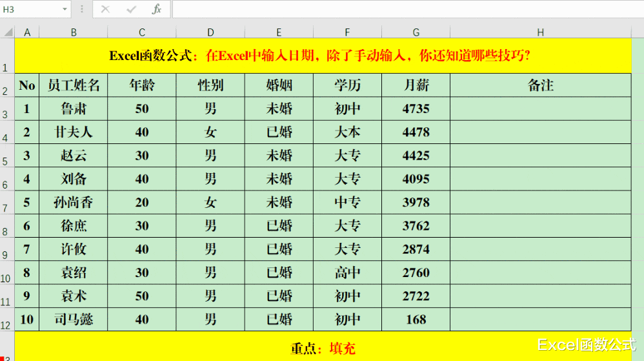644x361 pixels.
Task: Click the salary cell 4478
Action: [416, 132]
